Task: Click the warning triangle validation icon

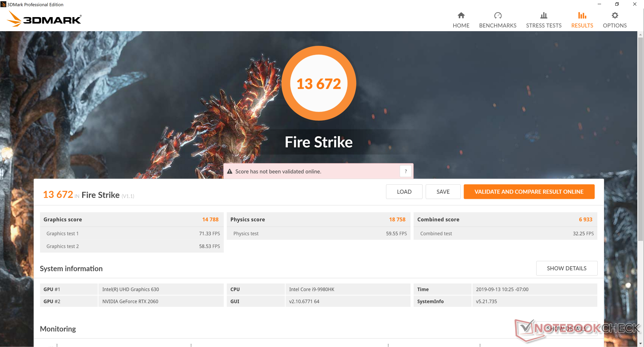Action: point(230,171)
